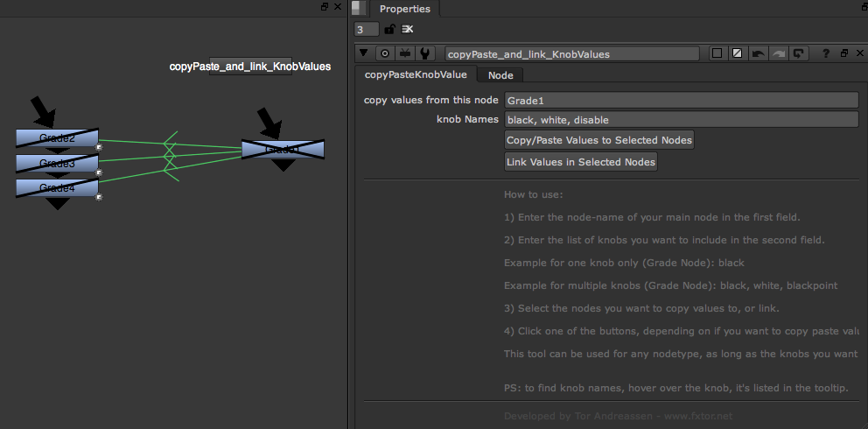Select the Grade2 node in graph
Image resolution: width=868 pixels, height=429 pixels.
coord(57,138)
